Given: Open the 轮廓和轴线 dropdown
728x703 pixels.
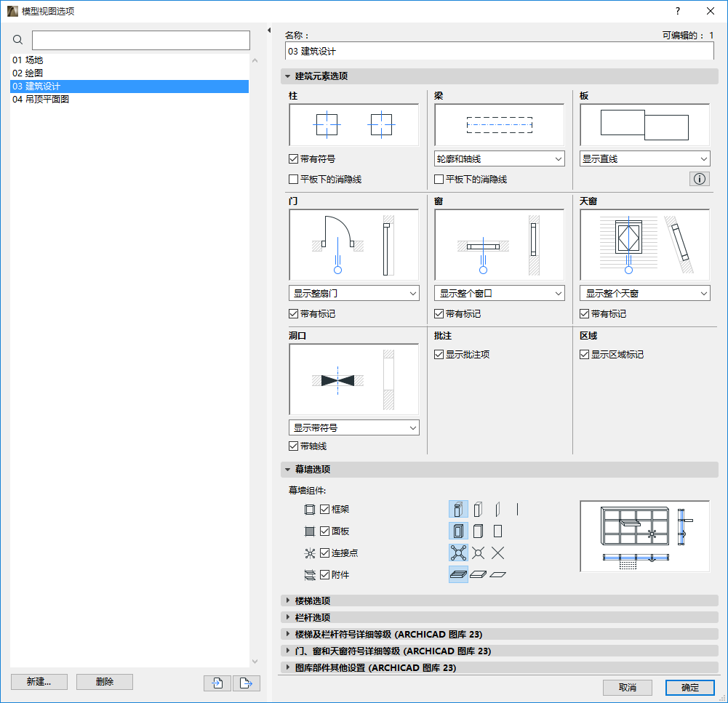Looking at the screenshot, I should pos(499,158).
